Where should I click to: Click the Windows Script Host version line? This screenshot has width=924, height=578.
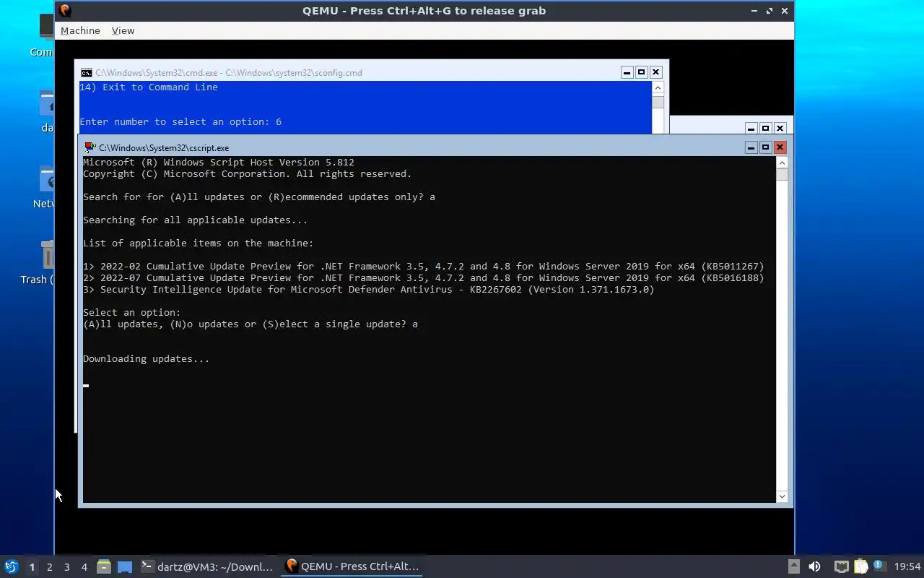(x=218, y=163)
